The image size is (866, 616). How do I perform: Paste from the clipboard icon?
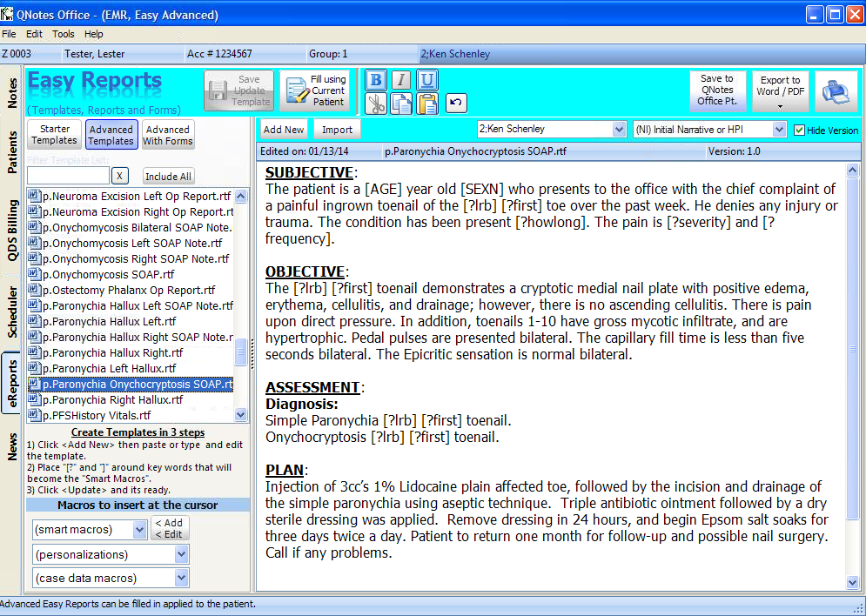coord(426,103)
